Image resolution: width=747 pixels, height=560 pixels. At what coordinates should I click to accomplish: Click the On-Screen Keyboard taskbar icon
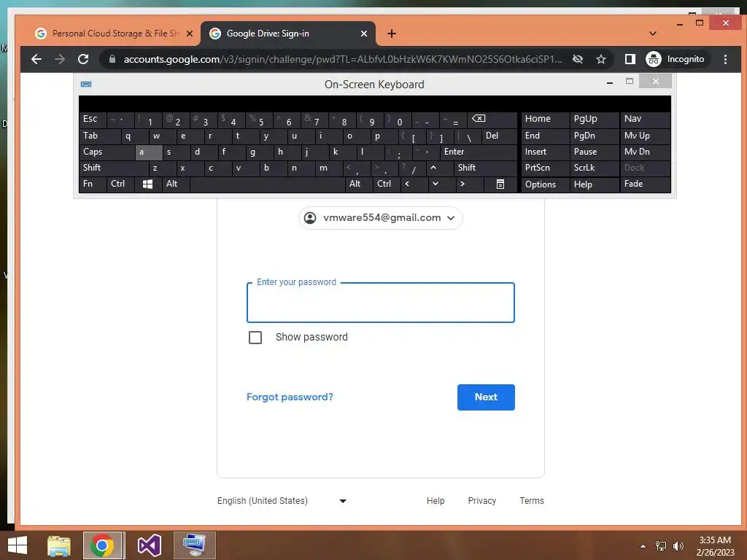click(x=194, y=545)
